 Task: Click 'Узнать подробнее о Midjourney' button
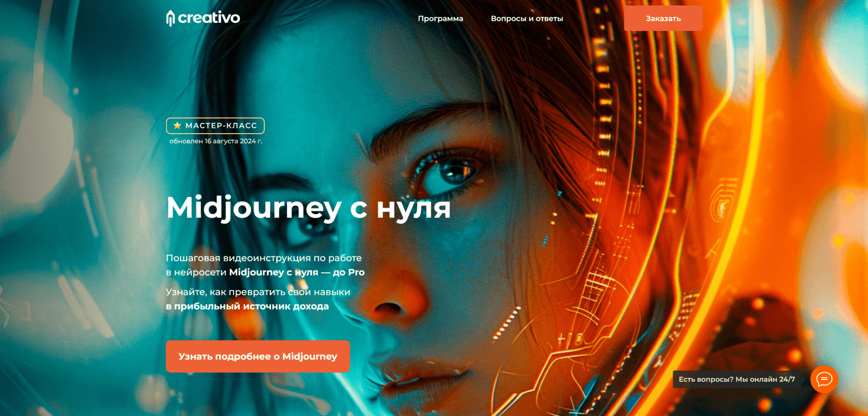tap(258, 356)
